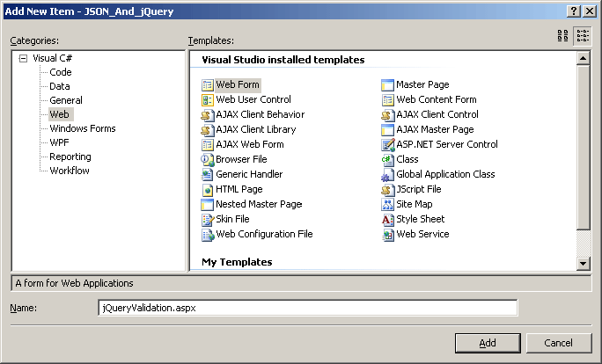Select the Data category
Screen dimensions: 602x364
(x=60, y=86)
